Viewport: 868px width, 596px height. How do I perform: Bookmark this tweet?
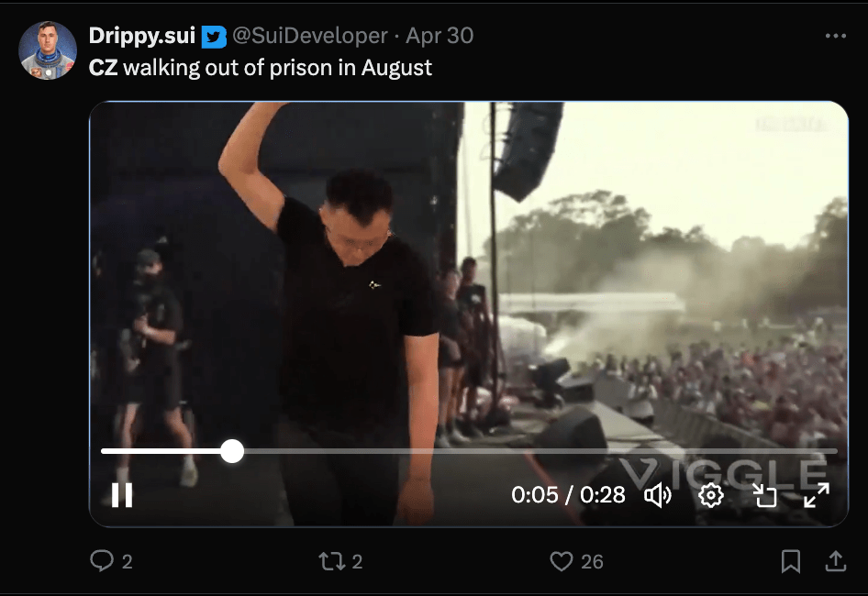pos(791,561)
